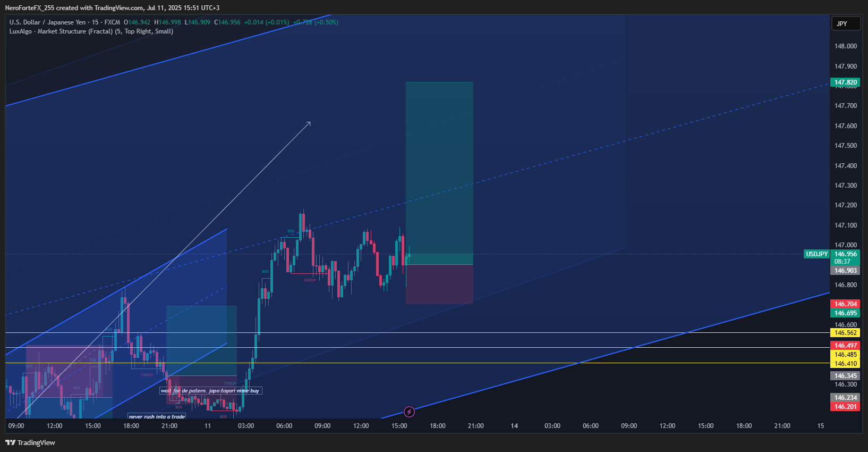Click the close value C146.956 in legend
868x452 pixels.
click(227, 22)
